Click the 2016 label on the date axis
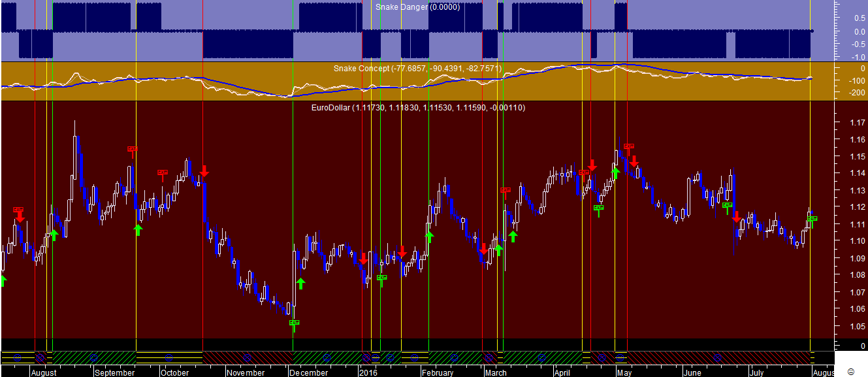Screen dimensions: 868x377 pyautogui.click(x=368, y=373)
